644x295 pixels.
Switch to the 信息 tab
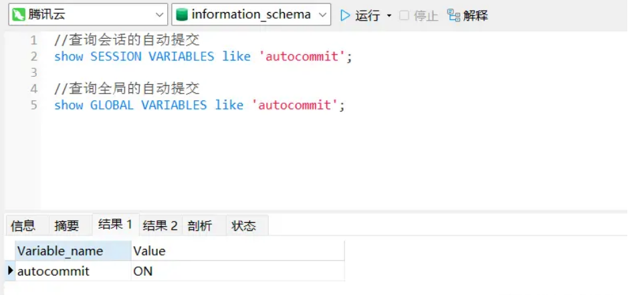(x=23, y=225)
